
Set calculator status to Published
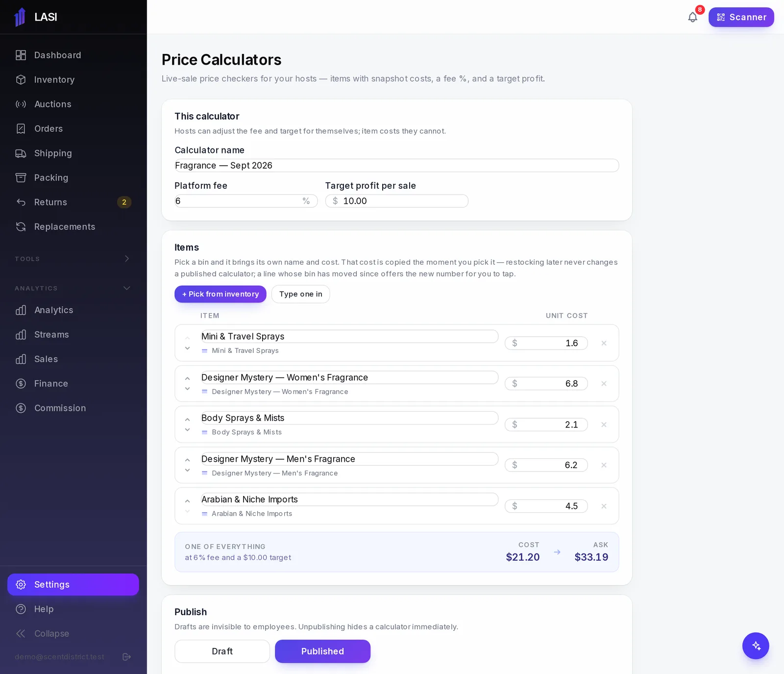coord(322,651)
